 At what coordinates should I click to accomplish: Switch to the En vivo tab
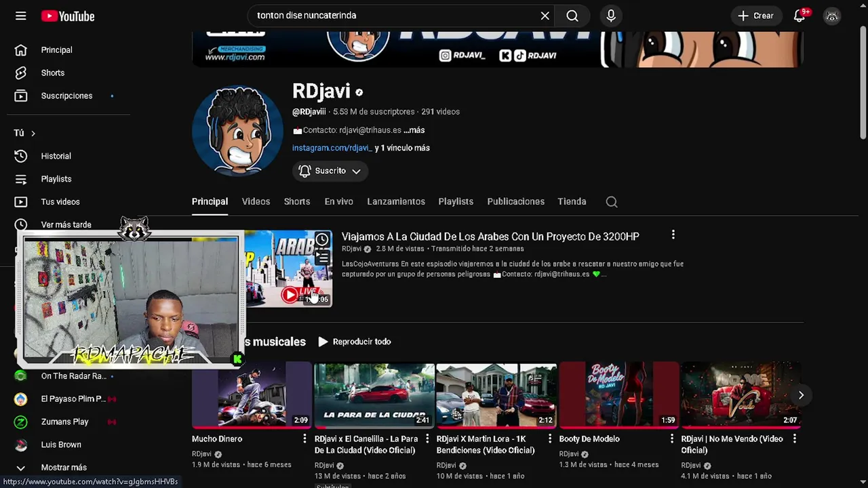coord(338,201)
